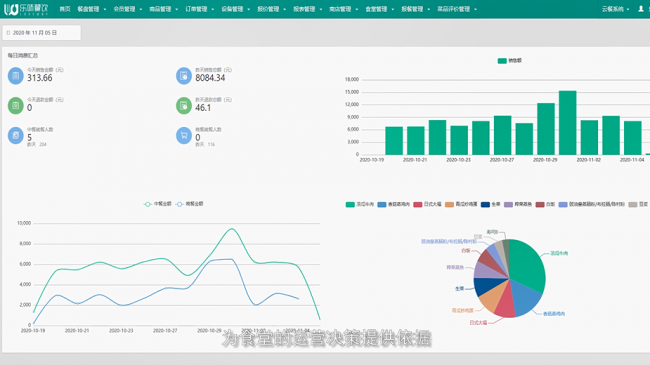650x365 pixels.
Task: Go to the 首页 menu item
Action: tap(65, 9)
